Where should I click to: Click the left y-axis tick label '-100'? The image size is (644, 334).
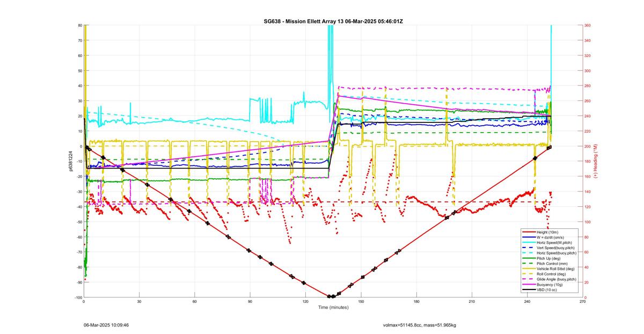point(78,297)
